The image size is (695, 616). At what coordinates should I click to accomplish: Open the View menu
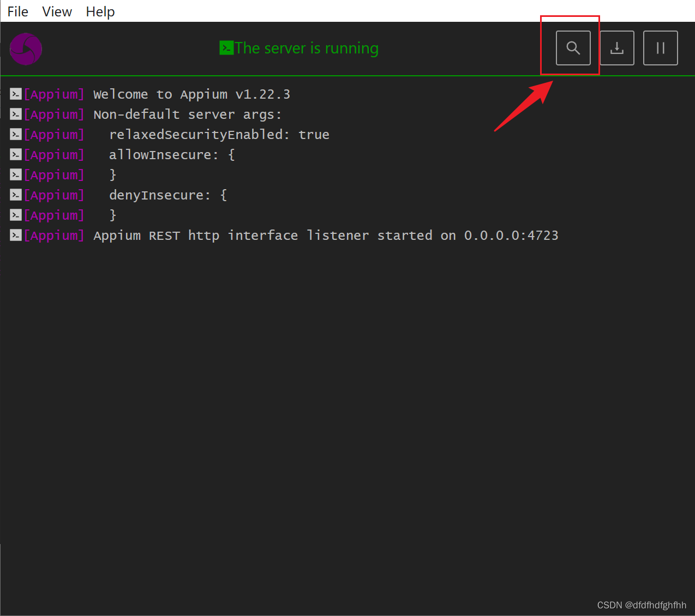point(57,11)
